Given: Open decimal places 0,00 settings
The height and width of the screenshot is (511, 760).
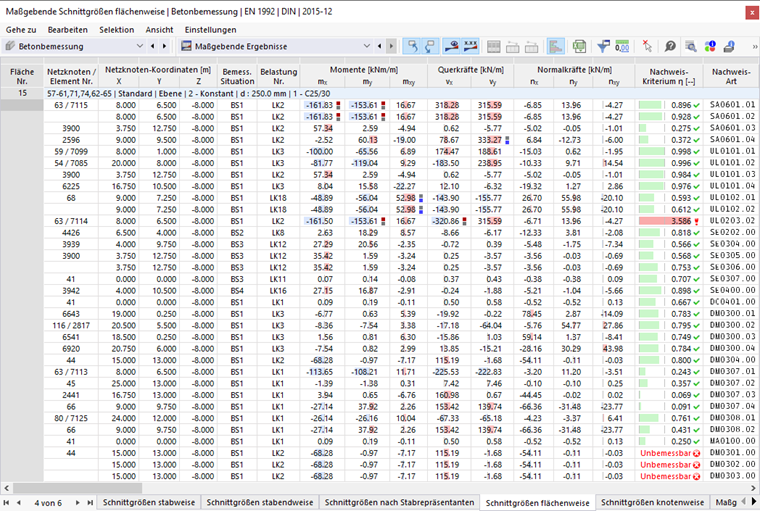Looking at the screenshot, I should [622, 47].
